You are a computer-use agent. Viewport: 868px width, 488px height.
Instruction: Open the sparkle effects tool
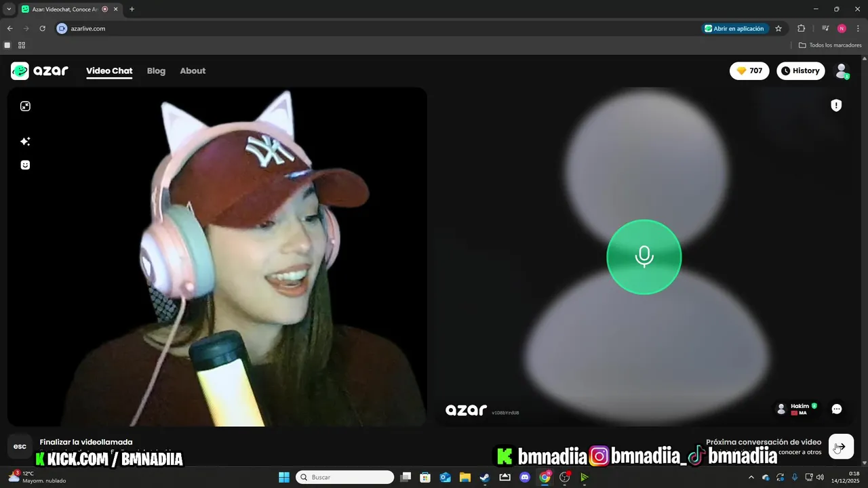[25, 142]
